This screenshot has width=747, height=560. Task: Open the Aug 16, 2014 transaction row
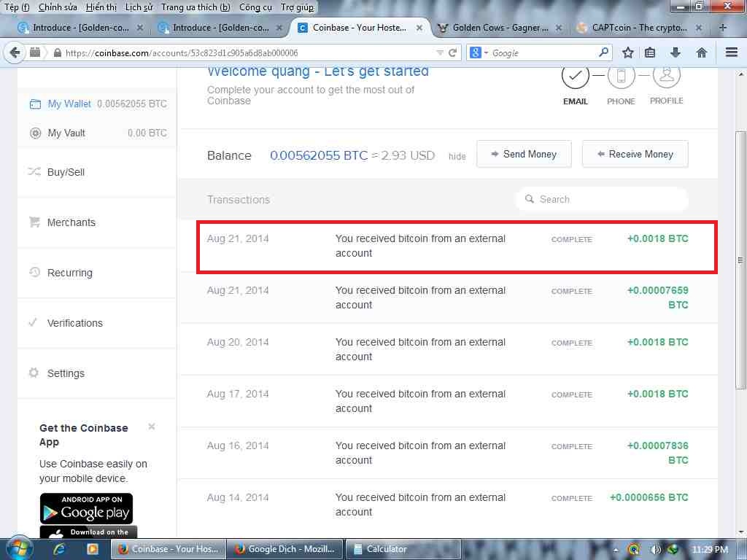click(448, 453)
